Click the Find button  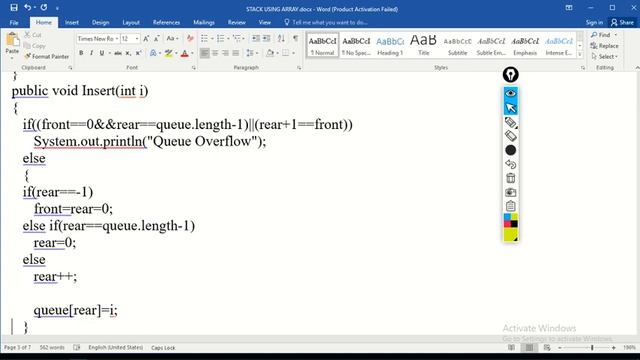[x=601, y=35]
